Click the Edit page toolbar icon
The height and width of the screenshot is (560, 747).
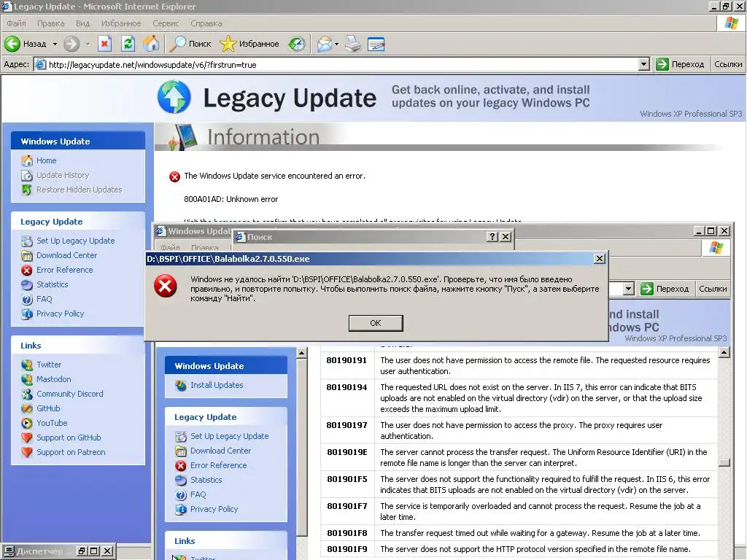(376, 44)
